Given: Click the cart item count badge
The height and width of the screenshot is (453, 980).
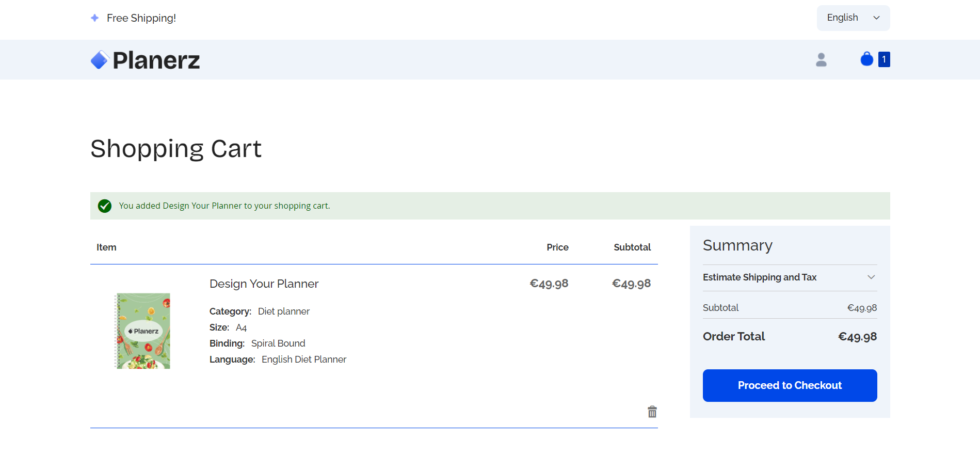Looking at the screenshot, I should (x=884, y=59).
